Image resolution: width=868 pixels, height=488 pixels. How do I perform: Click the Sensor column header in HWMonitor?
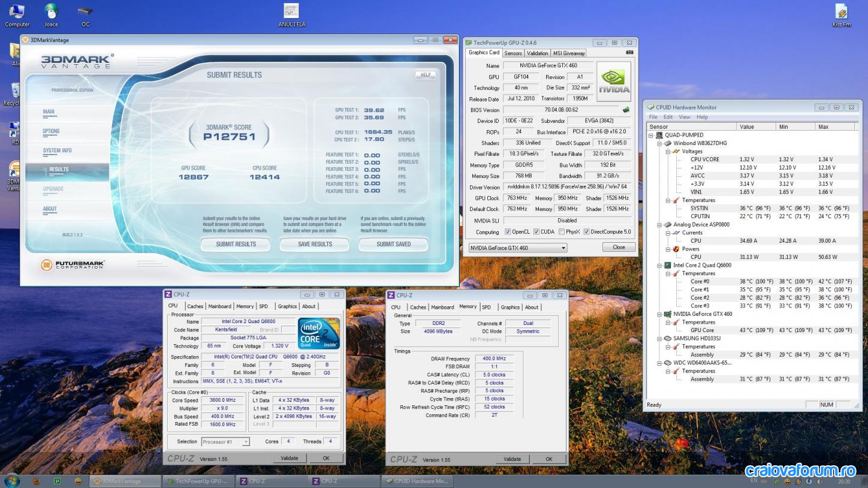[692, 126]
